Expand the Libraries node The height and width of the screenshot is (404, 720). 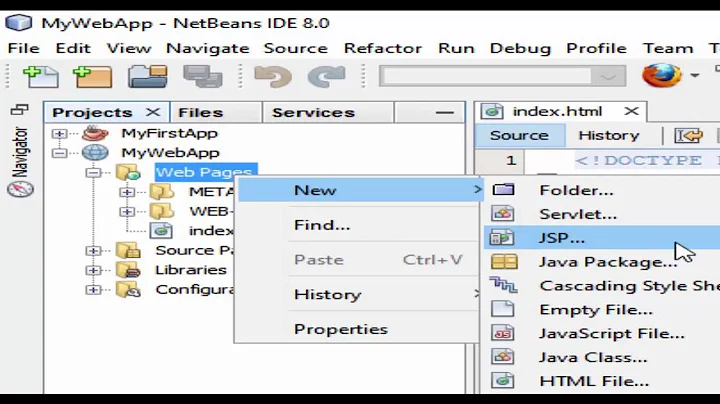[x=93, y=270]
